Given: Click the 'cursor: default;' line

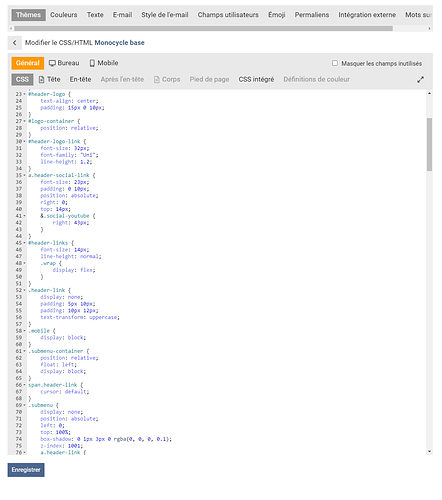Looking at the screenshot, I should (x=65, y=392).
